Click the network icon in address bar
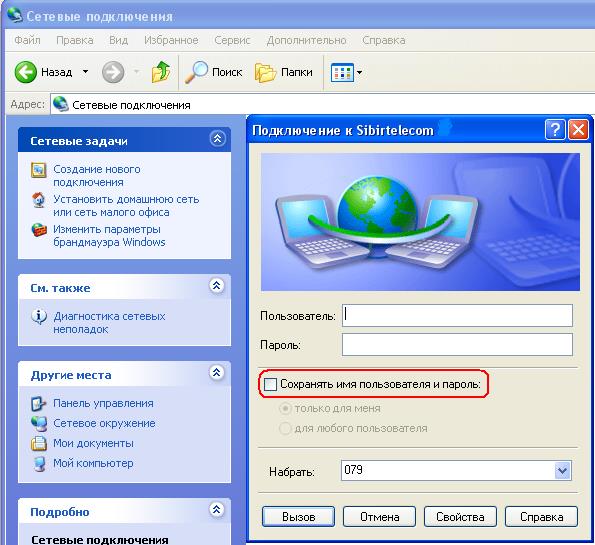The width and height of the screenshot is (595, 545). click(60, 104)
